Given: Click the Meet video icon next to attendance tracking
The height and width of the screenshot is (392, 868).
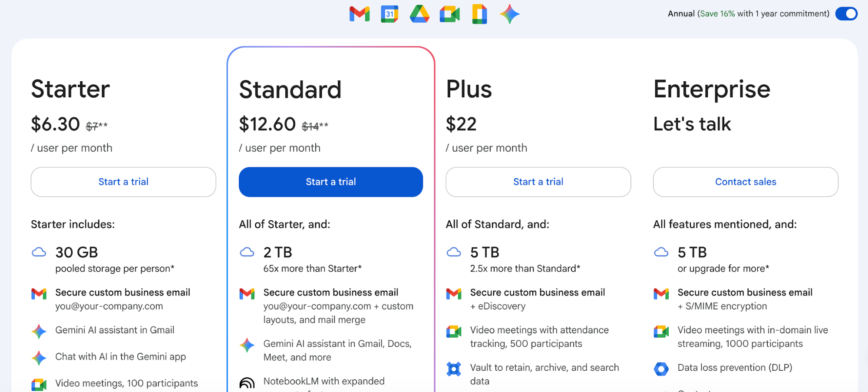Looking at the screenshot, I should tap(454, 331).
